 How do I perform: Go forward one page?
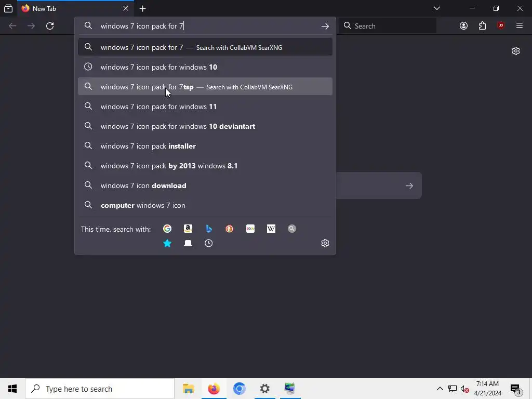[31, 26]
